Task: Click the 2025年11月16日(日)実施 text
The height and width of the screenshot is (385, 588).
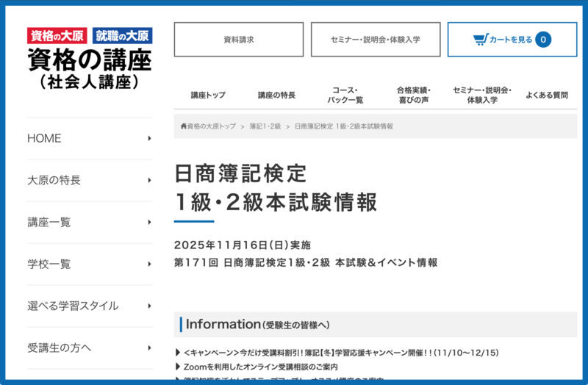Action: tap(243, 245)
